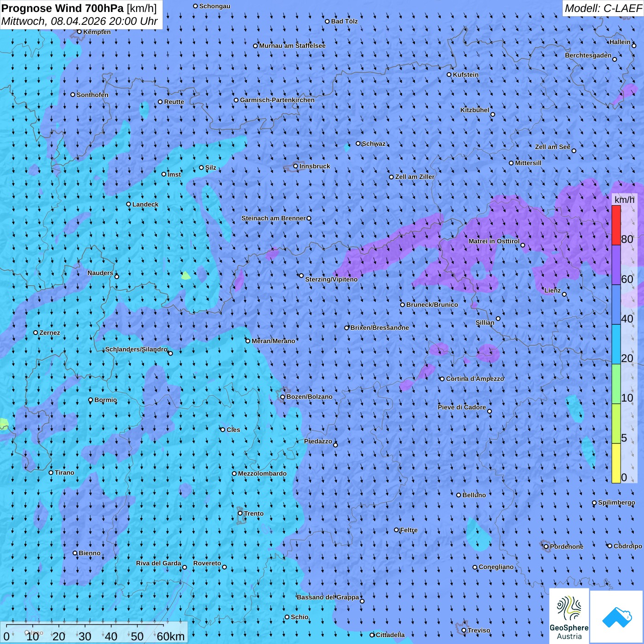Click the 'Matrei in Osttirol' label
644x644 pixels.
(x=494, y=241)
